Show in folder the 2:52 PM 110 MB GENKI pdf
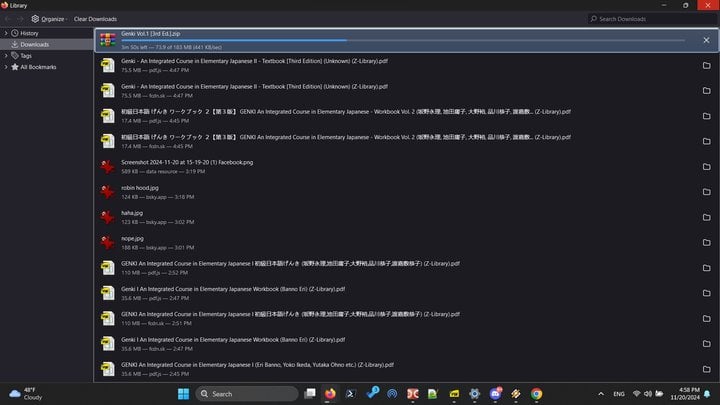This screenshot has width=720, height=405. 706,268
